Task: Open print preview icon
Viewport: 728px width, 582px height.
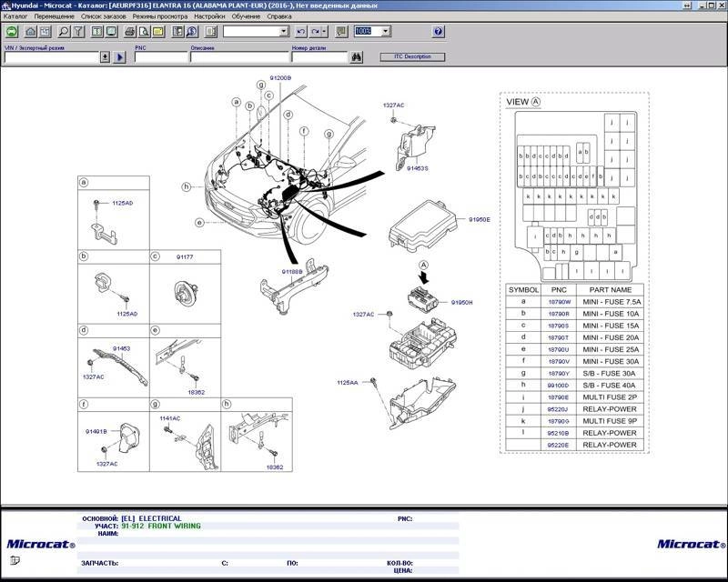Action: pyautogui.click(x=145, y=32)
